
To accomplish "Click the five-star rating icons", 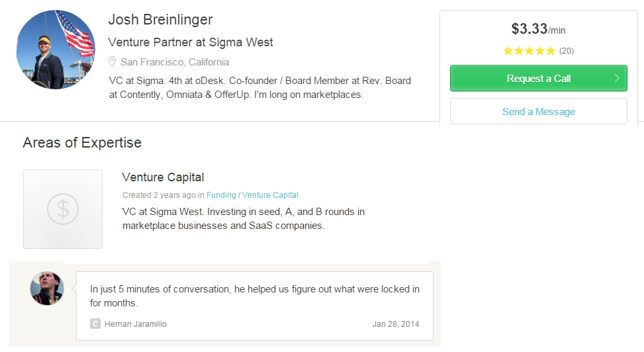I will [x=529, y=51].
